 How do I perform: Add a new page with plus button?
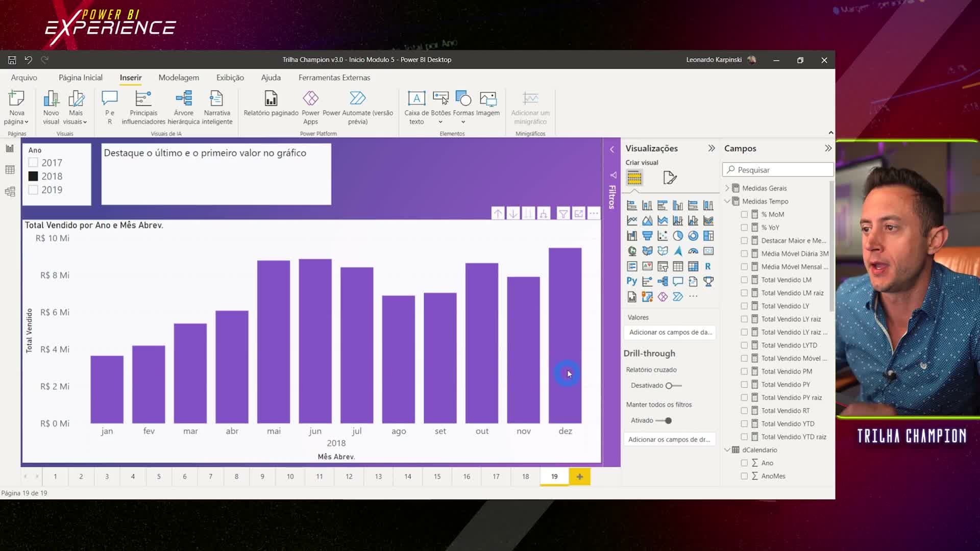[x=579, y=477]
